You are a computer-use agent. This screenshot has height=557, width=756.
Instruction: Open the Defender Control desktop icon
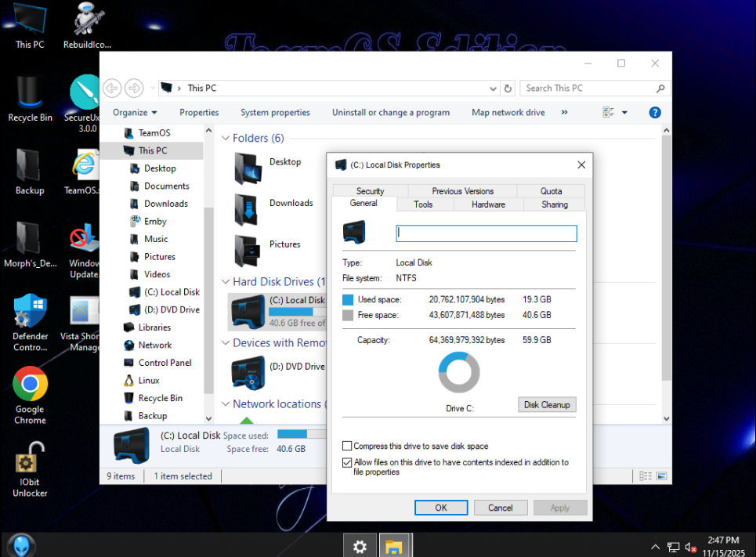click(30, 311)
